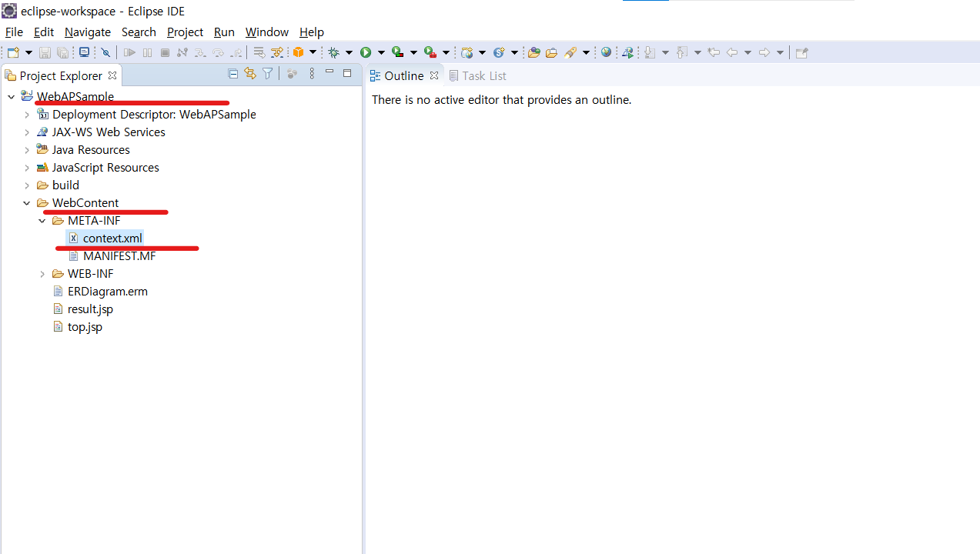This screenshot has height=554, width=980.
Task: Open the New wizard dropdown arrow
Action: [x=28, y=52]
